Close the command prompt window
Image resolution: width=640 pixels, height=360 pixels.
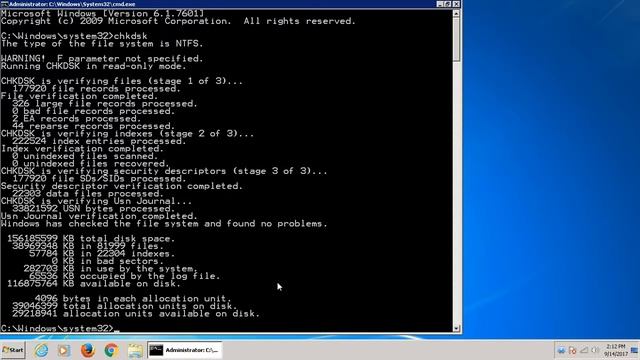coord(456,4)
